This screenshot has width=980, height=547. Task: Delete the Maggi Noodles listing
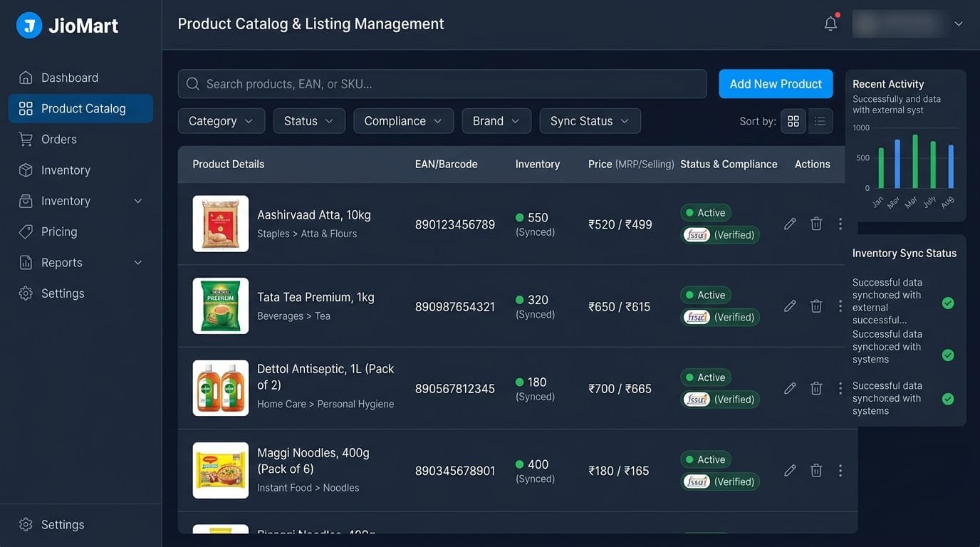pos(816,471)
